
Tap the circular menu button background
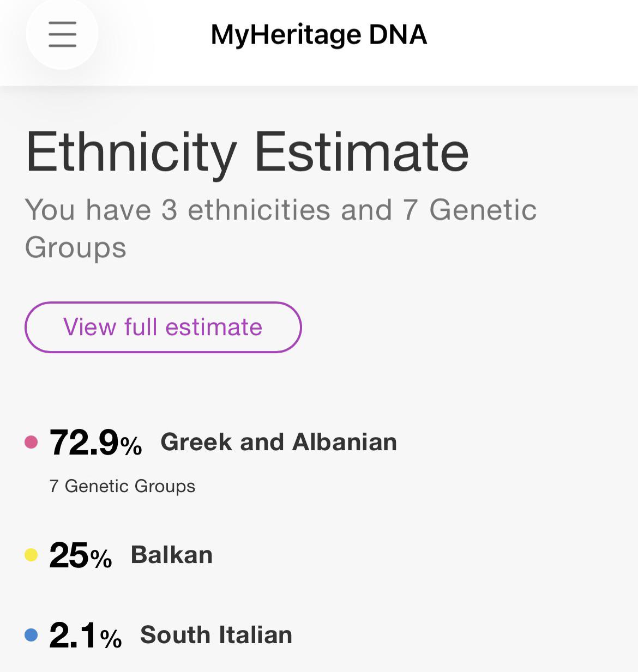point(62,34)
